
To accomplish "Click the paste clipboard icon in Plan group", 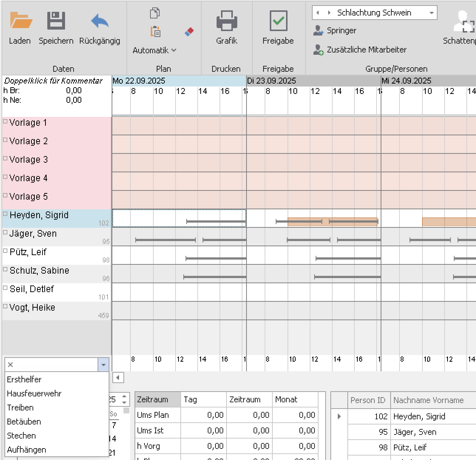I will [156, 32].
